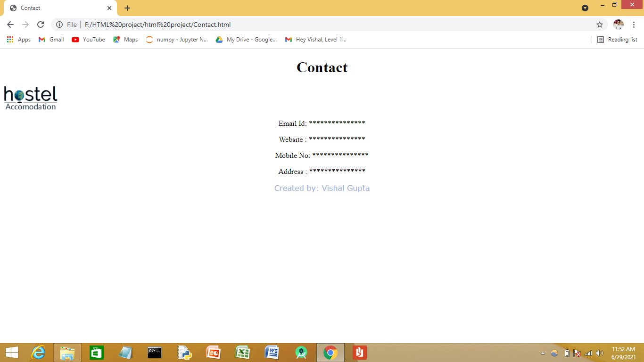Open a new browser tab
Image resolution: width=644 pixels, height=362 pixels.
click(127, 8)
